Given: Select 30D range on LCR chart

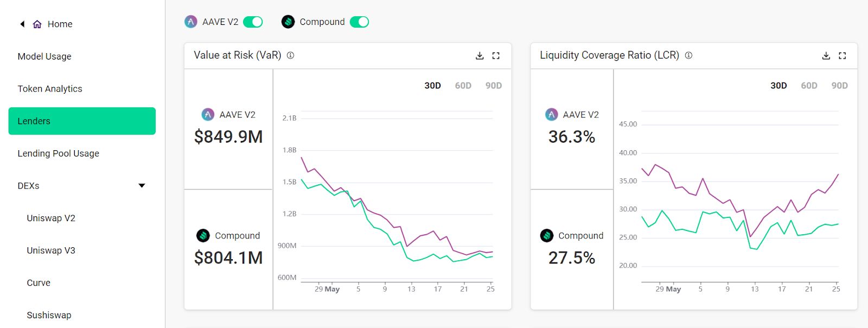Looking at the screenshot, I should coord(778,86).
